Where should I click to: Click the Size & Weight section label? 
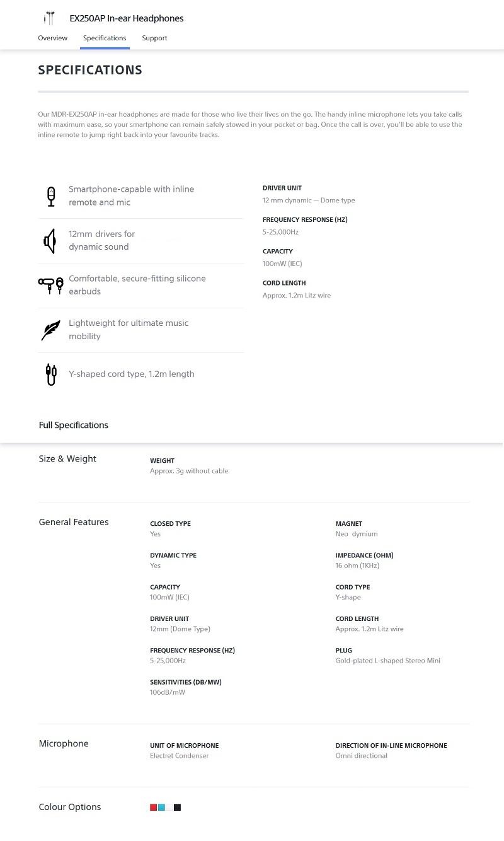[x=67, y=459]
